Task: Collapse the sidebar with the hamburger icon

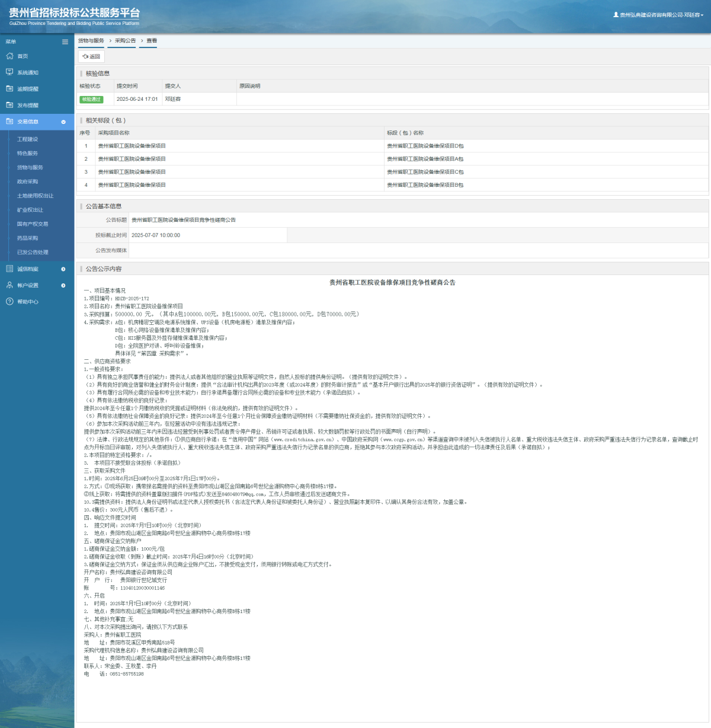Action: click(x=65, y=41)
